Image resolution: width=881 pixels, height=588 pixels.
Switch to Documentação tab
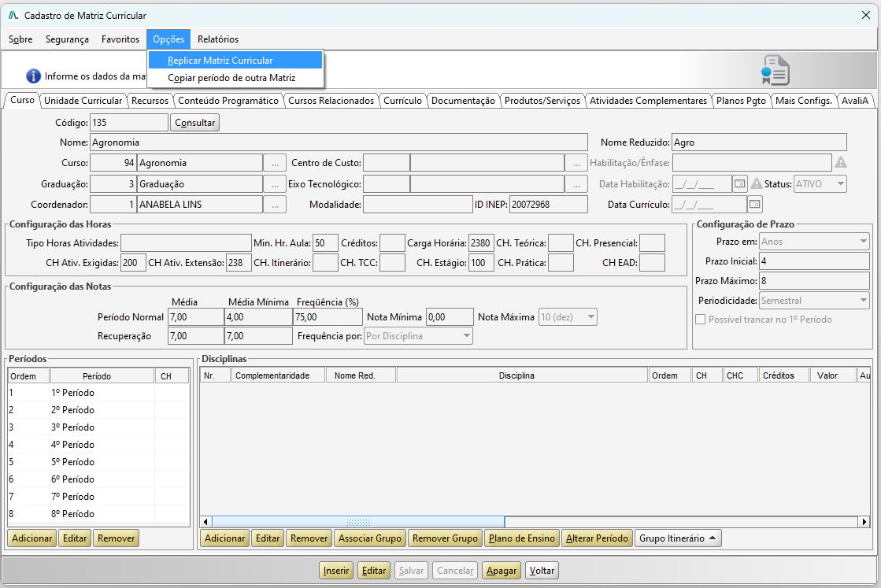[463, 101]
